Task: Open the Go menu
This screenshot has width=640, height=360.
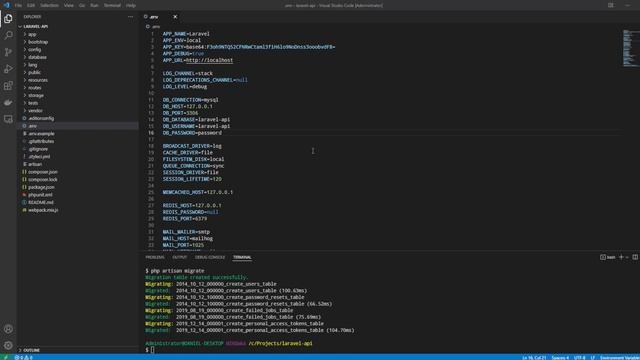Action: coord(82,5)
